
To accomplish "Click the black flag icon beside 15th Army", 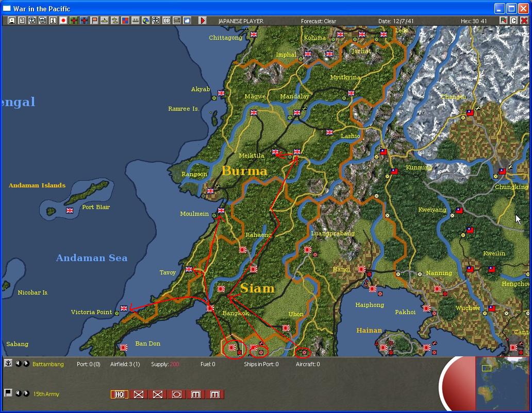I will tap(8, 393).
